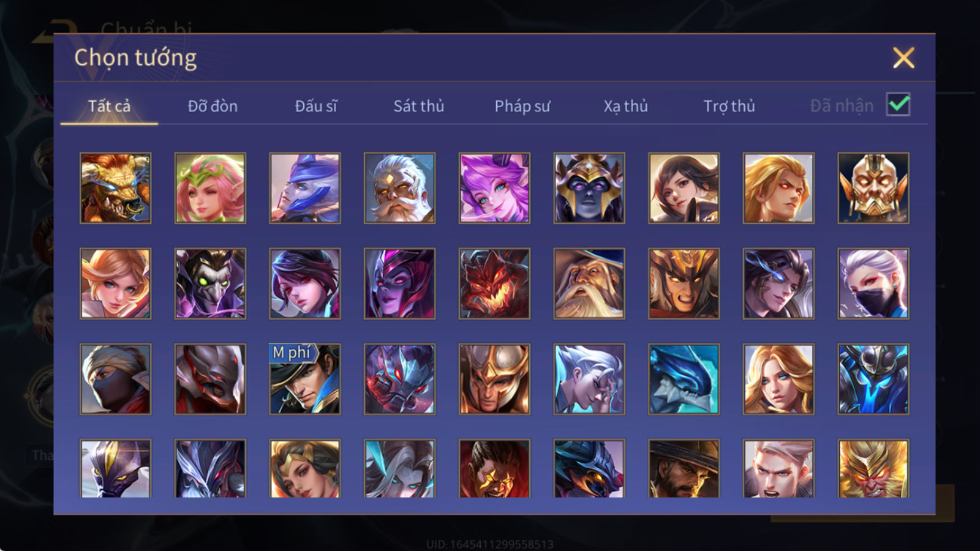
Task: Choose the white-bearded old man hero
Action: pos(399,188)
